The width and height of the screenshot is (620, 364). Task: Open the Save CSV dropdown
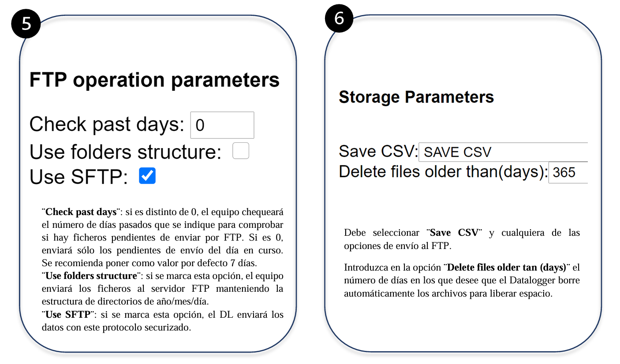503,152
